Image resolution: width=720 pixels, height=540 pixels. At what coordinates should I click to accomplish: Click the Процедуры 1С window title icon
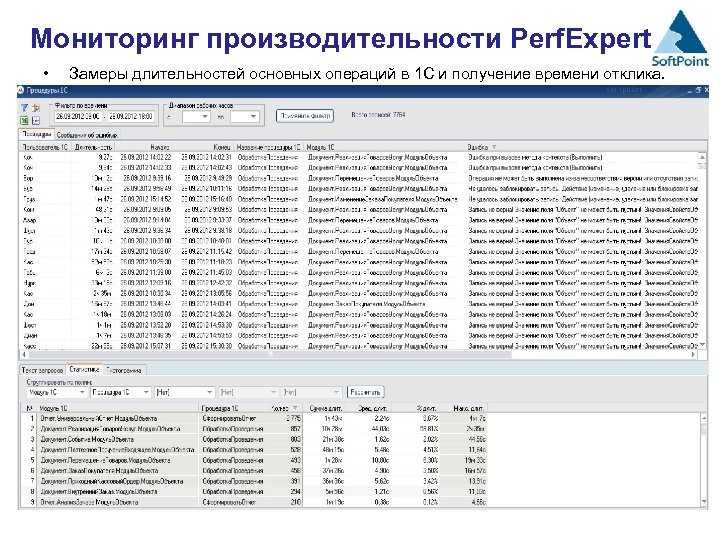[21, 90]
